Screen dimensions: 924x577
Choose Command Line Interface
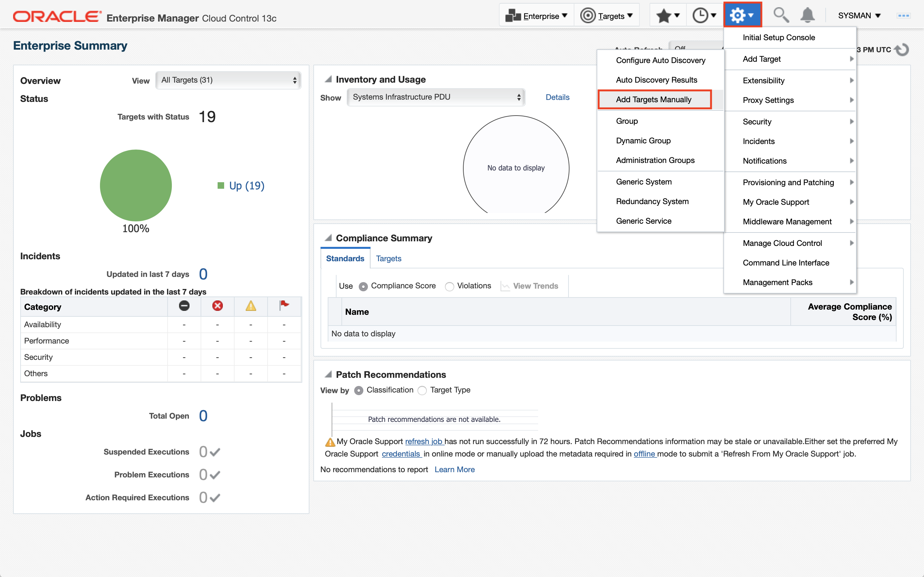pos(790,263)
